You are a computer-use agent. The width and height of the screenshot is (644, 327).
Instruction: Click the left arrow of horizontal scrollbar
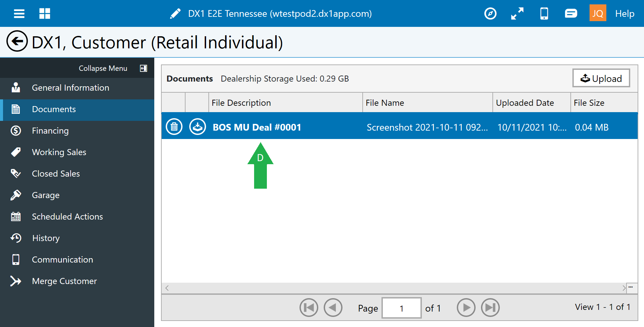coord(167,288)
